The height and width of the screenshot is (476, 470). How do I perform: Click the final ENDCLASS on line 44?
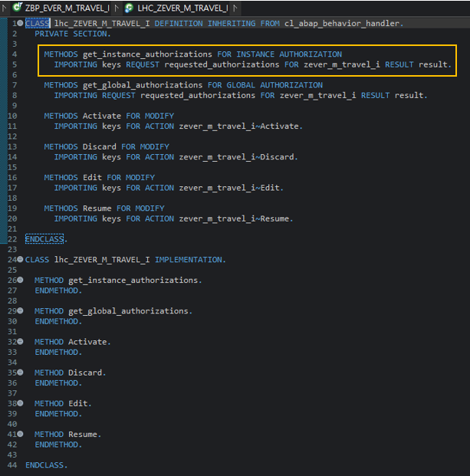(x=46, y=465)
